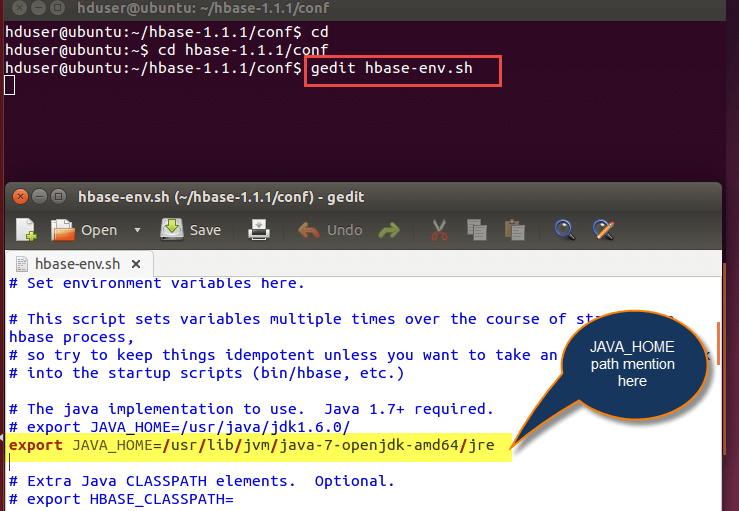Click the green Redo arrow
739x511 pixels.
click(x=388, y=230)
